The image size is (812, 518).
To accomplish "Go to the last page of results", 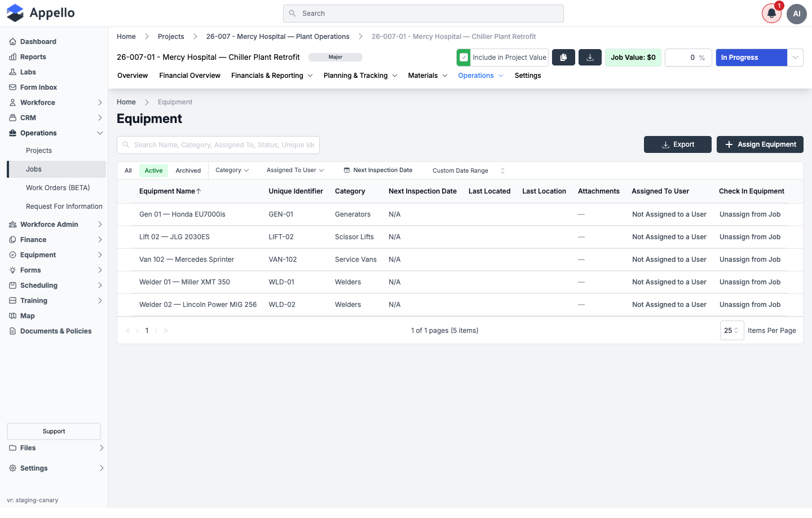I will tap(166, 331).
